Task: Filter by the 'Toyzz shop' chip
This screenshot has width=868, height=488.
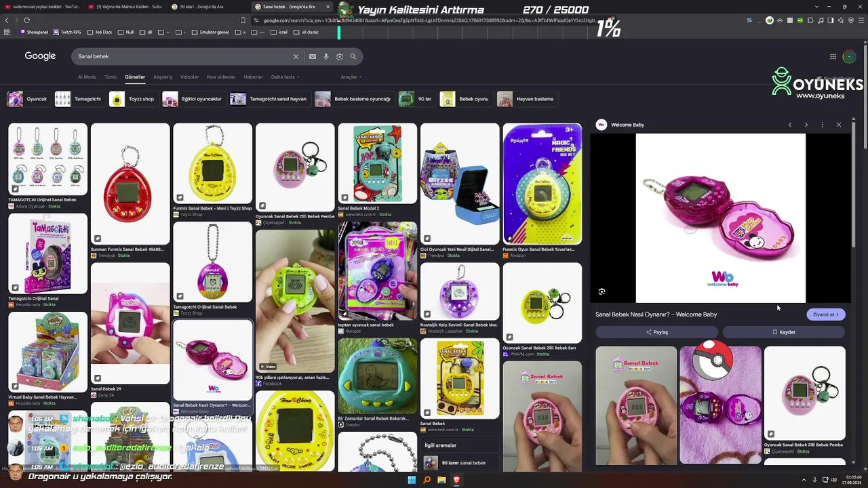Action: coord(132,99)
